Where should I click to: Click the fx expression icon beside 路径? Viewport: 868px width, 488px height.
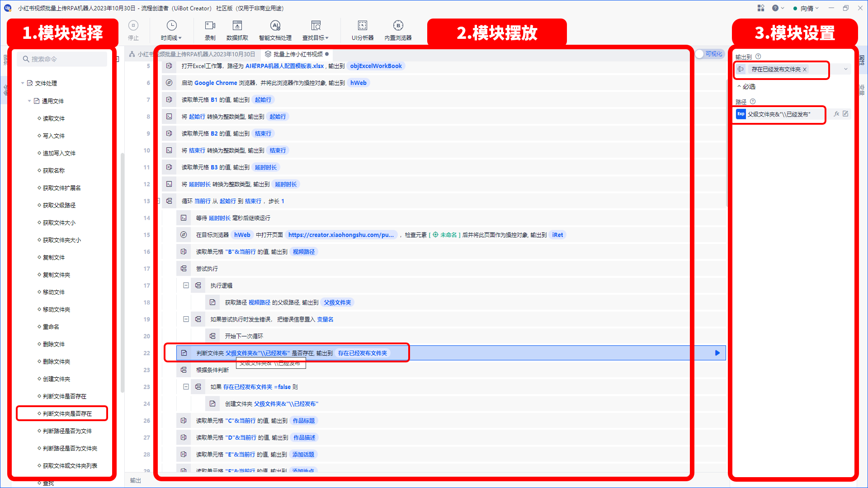[836, 114]
